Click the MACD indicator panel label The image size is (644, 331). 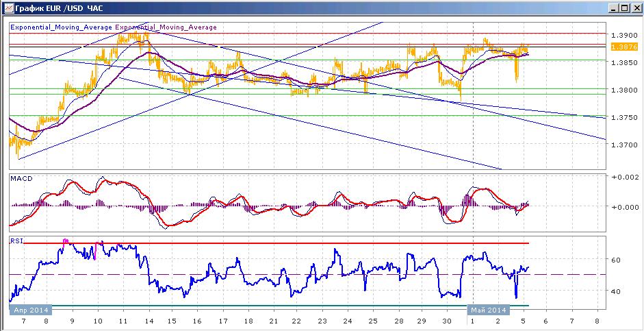pyautogui.click(x=21, y=179)
